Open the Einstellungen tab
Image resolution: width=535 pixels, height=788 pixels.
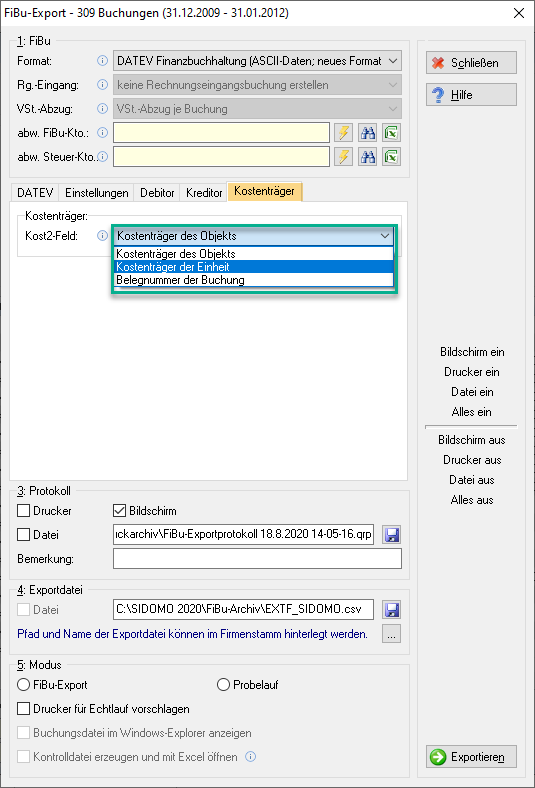pyautogui.click(x=96, y=193)
